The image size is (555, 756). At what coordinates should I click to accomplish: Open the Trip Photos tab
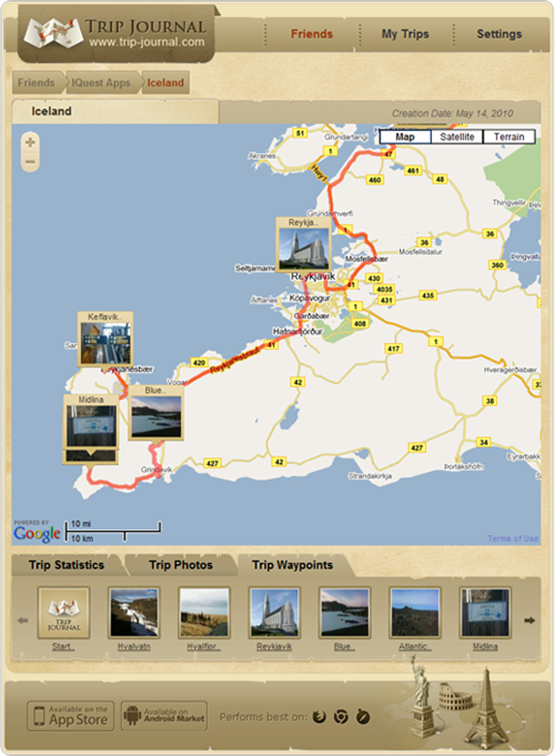tap(181, 565)
